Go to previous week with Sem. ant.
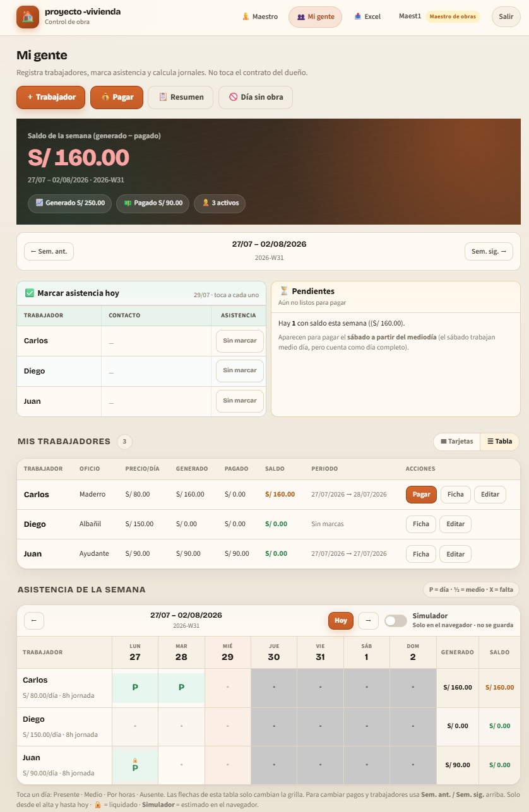This screenshot has width=529, height=812. (x=49, y=251)
